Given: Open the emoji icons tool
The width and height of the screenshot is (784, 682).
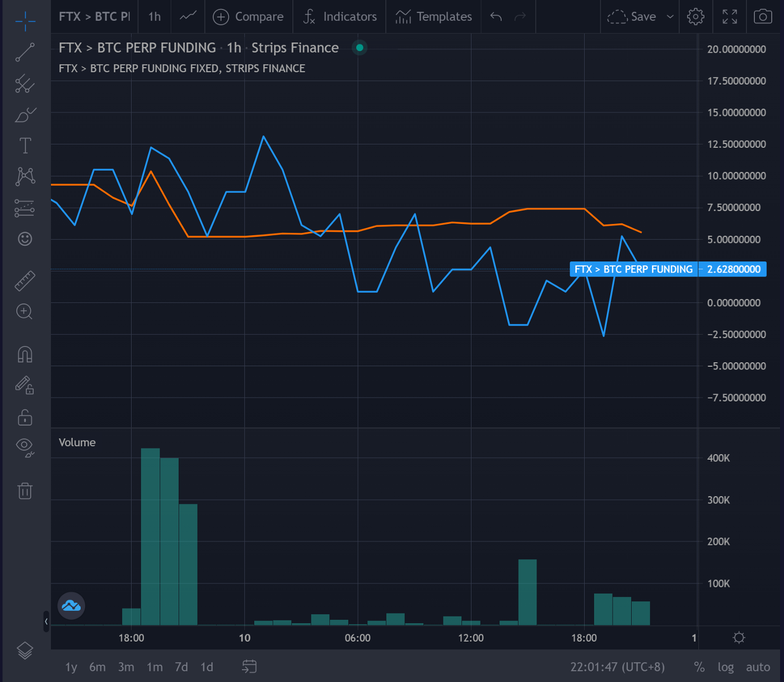Looking at the screenshot, I should 25,239.
